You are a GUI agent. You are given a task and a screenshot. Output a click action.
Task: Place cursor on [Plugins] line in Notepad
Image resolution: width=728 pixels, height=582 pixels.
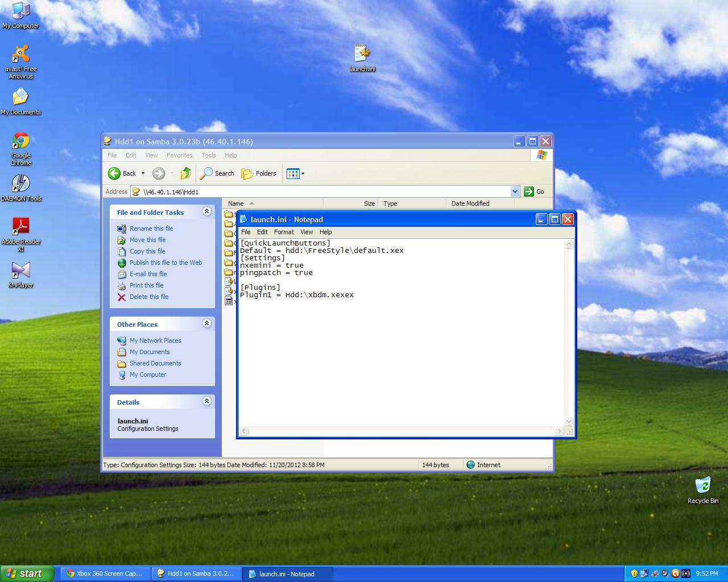[260, 288]
